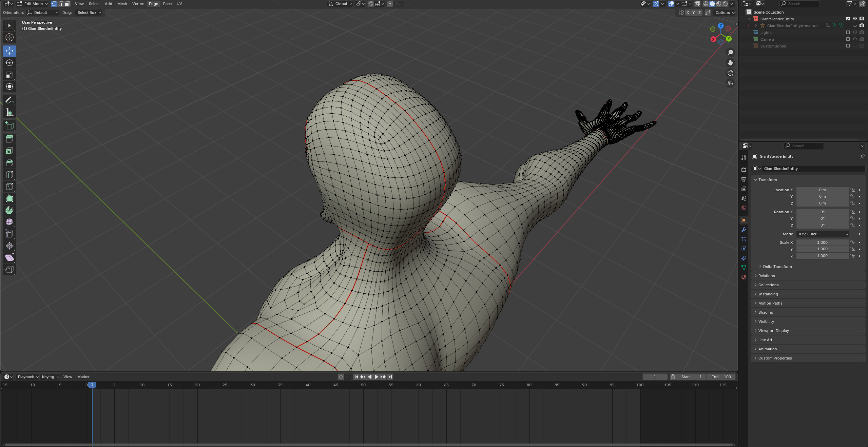
Task: Play the animation forward
Action: coord(376,377)
